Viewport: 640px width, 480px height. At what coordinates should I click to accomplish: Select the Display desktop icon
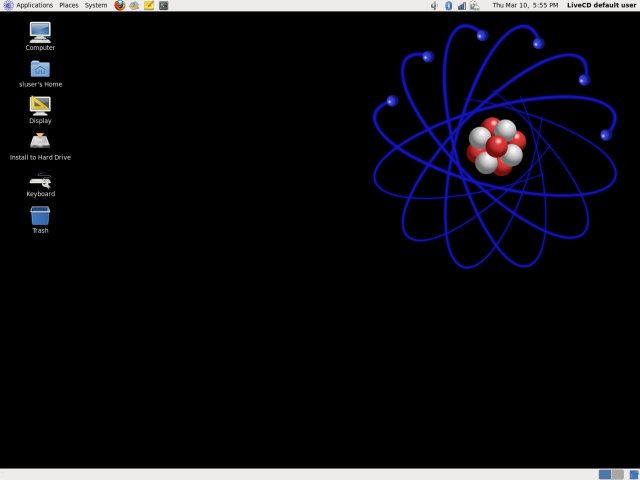click(40, 110)
